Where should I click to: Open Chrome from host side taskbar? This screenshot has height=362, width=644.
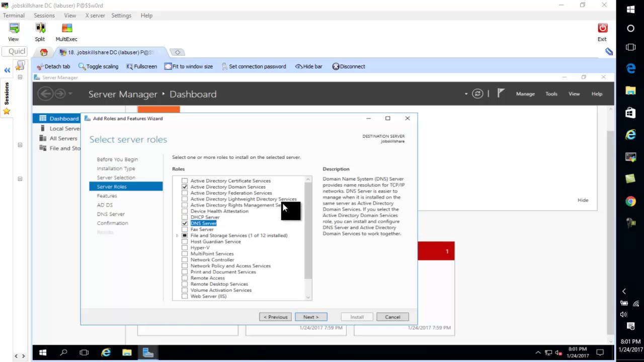630,201
